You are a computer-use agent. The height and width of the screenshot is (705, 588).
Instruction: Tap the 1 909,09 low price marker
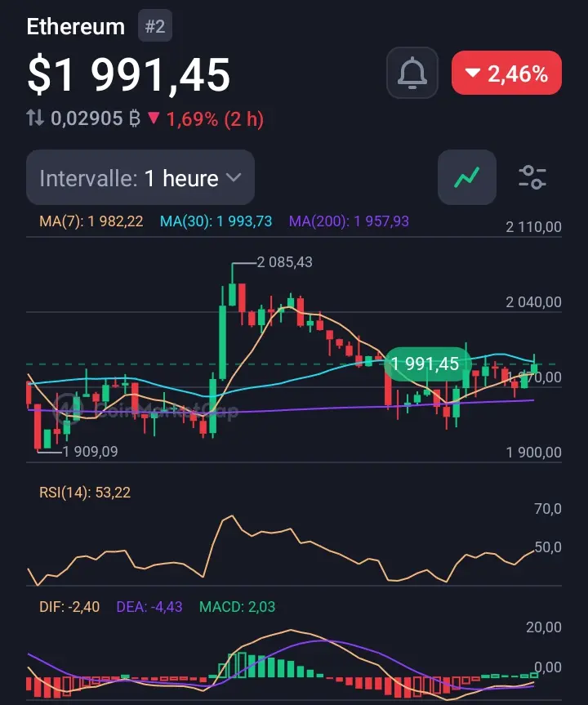pyautogui.click(x=90, y=452)
